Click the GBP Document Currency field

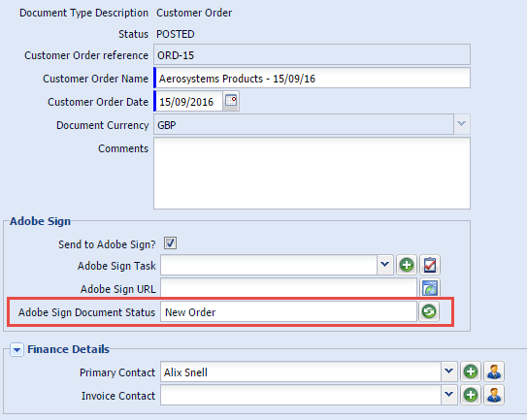click(x=304, y=124)
